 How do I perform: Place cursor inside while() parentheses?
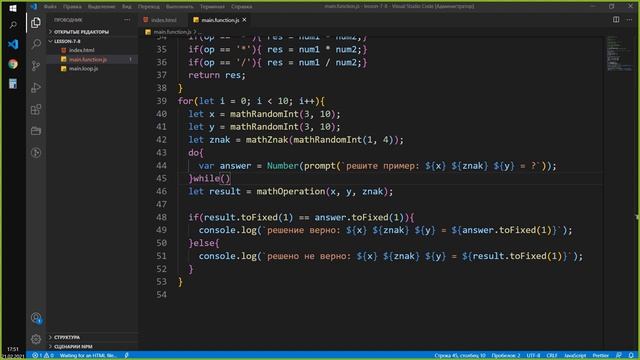click(225, 178)
